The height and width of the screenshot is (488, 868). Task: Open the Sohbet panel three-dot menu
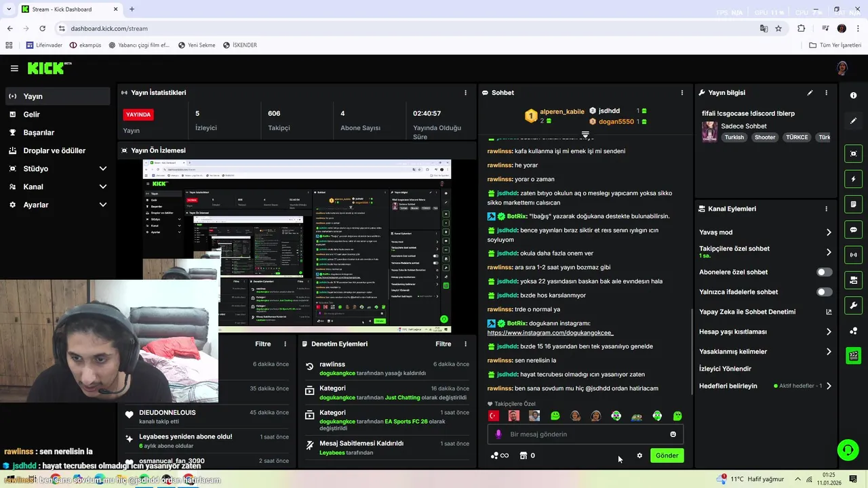(x=682, y=93)
